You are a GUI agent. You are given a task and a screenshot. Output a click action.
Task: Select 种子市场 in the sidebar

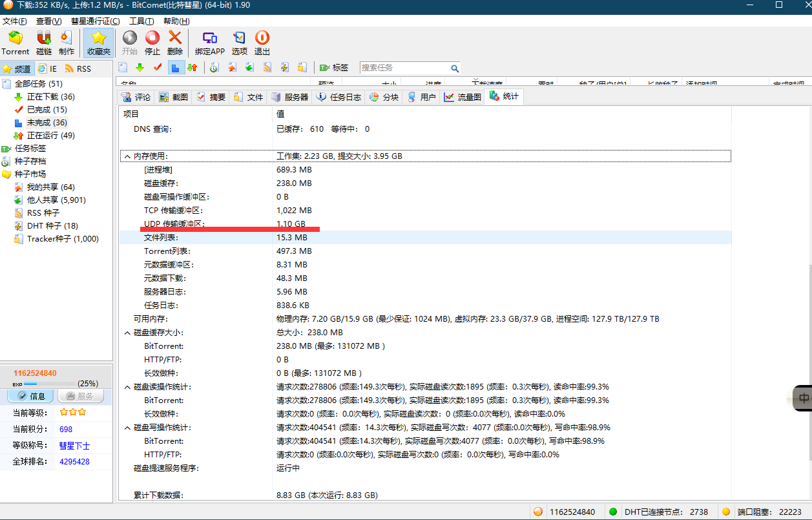coord(30,174)
